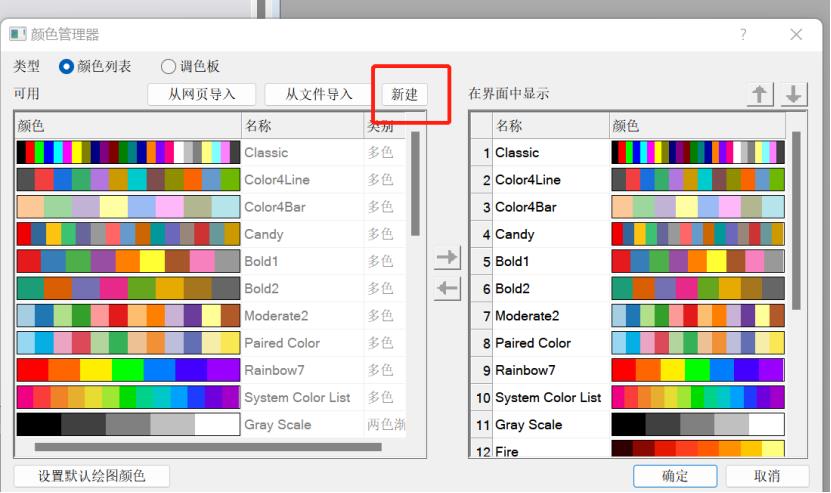The image size is (831, 493).
Task: Select Rainbow7 color strip in available list
Action: pos(128,370)
